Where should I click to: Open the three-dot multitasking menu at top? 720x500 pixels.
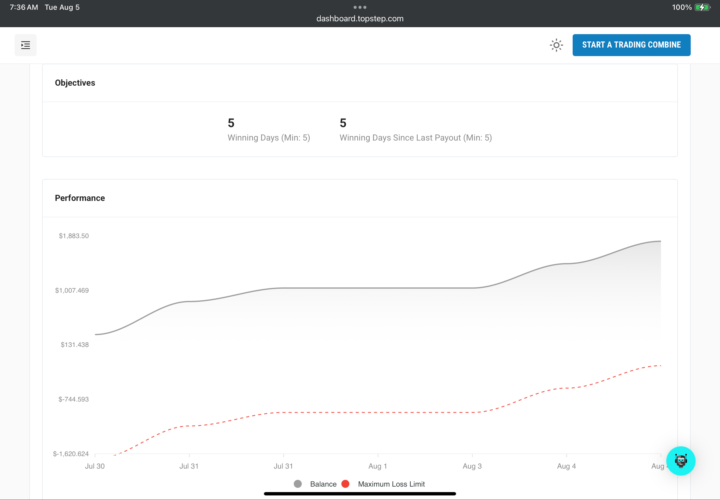pyautogui.click(x=360, y=7)
